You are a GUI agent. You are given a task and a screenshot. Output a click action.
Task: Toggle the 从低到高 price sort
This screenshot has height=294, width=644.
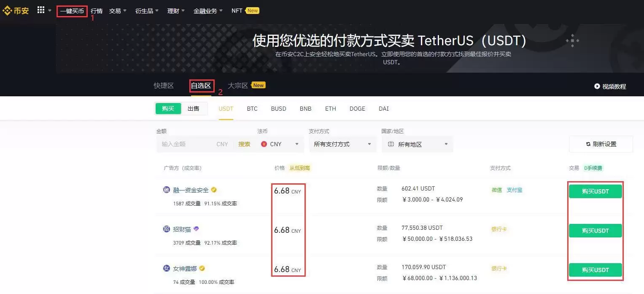[300, 168]
